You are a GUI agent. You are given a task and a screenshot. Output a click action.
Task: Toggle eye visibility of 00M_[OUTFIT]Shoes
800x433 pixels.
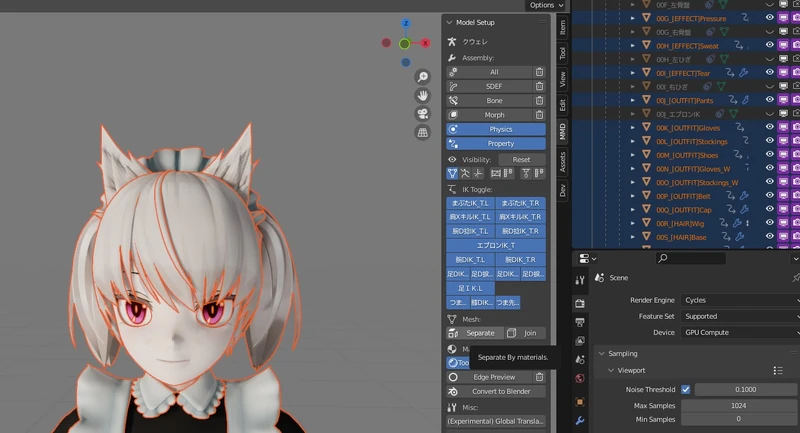click(x=769, y=155)
